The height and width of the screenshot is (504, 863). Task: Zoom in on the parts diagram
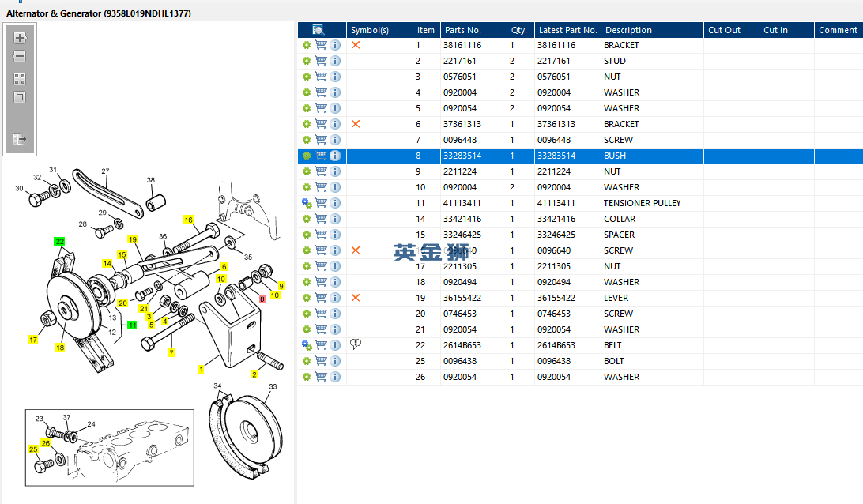(20, 38)
